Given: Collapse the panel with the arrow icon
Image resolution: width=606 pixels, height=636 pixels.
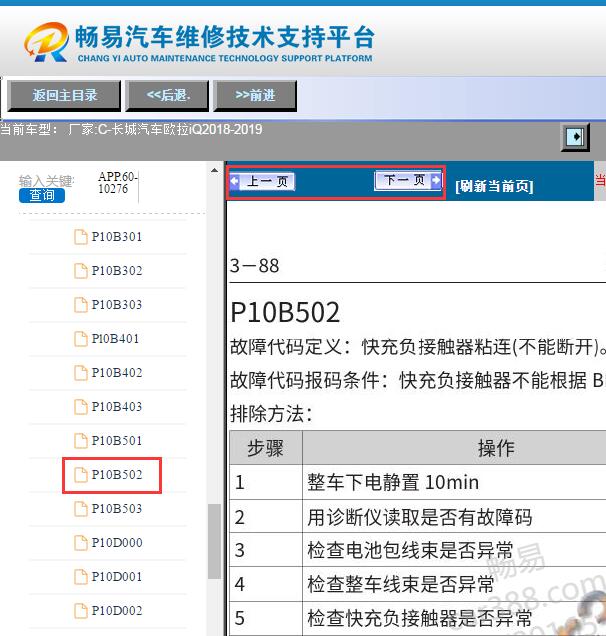Looking at the screenshot, I should (575, 137).
